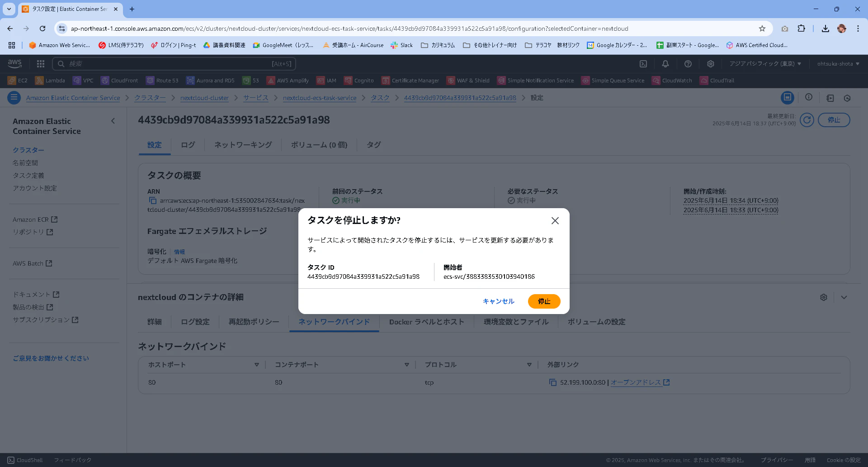Bookmark this page with star icon
This screenshot has height=467, width=868.
pos(762,29)
